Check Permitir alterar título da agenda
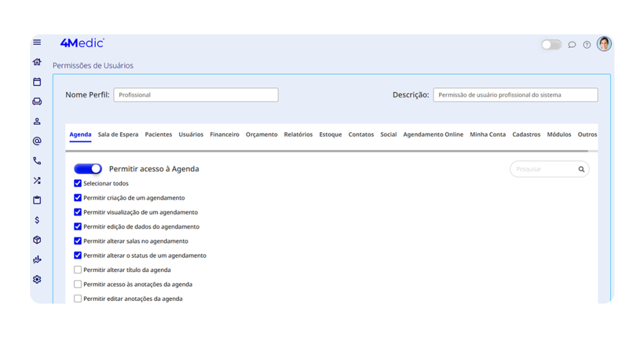The width and height of the screenshot is (644, 338). [78, 270]
